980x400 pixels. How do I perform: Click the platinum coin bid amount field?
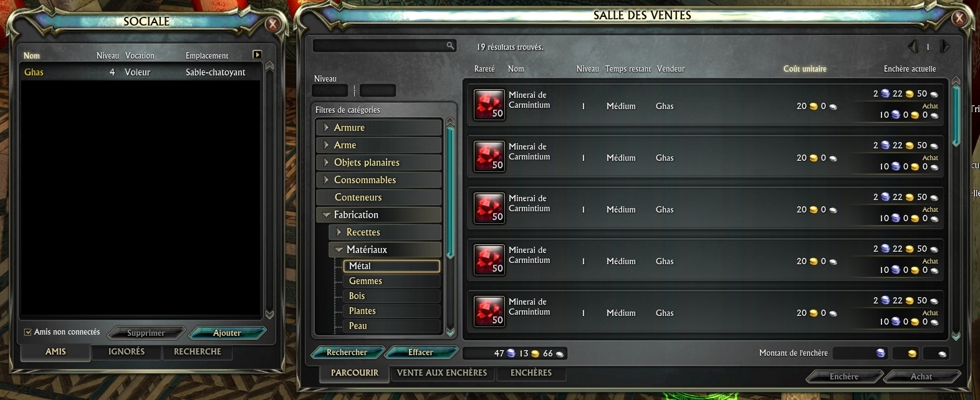[x=860, y=353]
